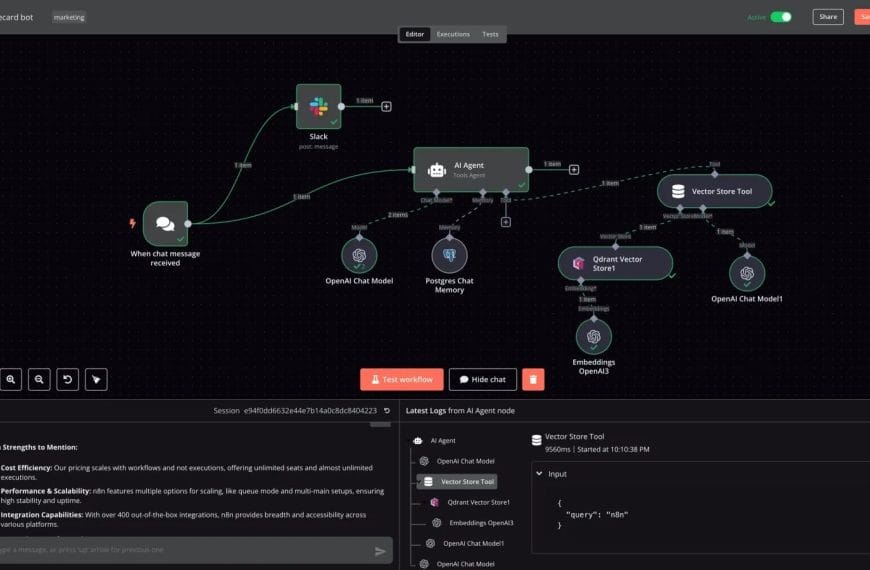The image size is (870, 570).
Task: Click the OpenAI Chat Model node circle
Action: pos(359,255)
